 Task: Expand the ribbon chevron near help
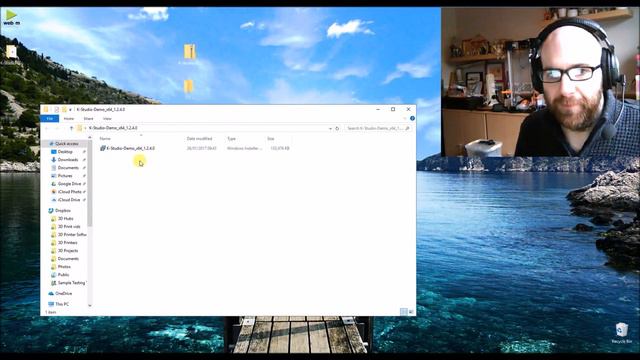tap(405, 118)
